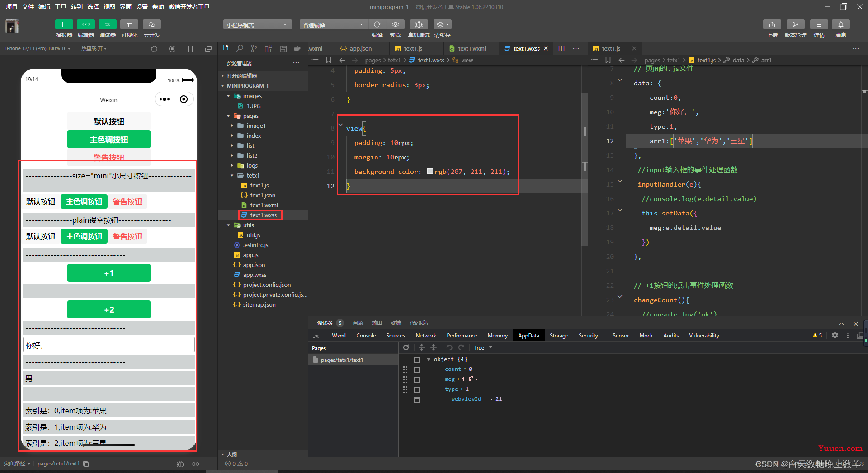Toggle the debugger panel button
Viewport: 868px width, 473px height.
tap(107, 24)
